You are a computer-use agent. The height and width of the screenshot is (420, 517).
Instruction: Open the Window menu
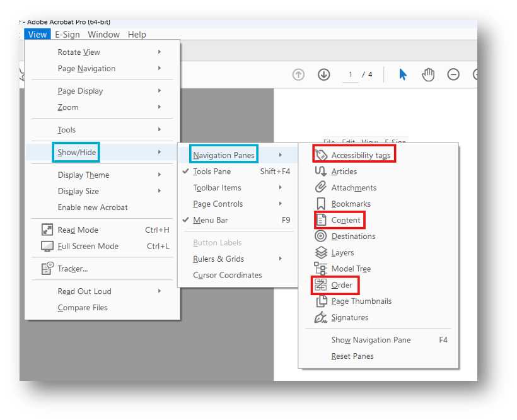(x=103, y=34)
